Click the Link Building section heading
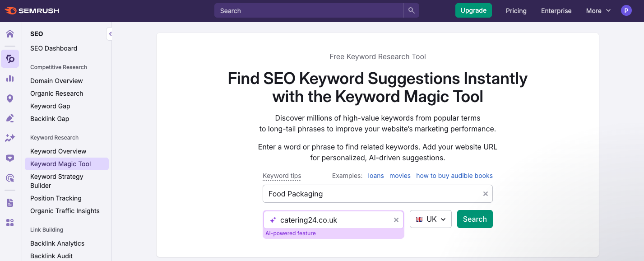This screenshot has height=261, width=644. [x=46, y=230]
